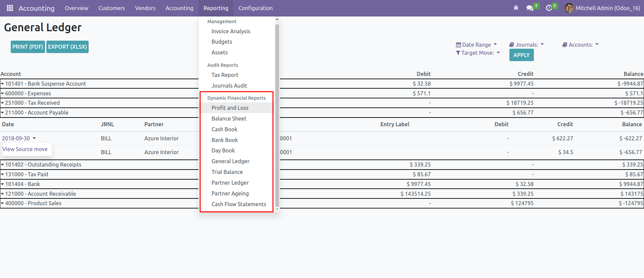Expand the 101404 - Bank account row
Screen dimensions: 644x278
pyautogui.click(x=3, y=184)
